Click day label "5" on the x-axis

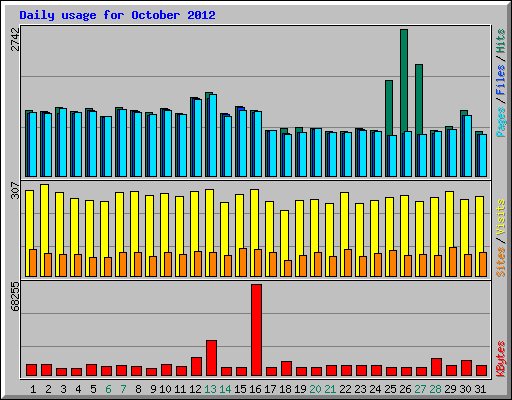pyautogui.click(x=93, y=389)
